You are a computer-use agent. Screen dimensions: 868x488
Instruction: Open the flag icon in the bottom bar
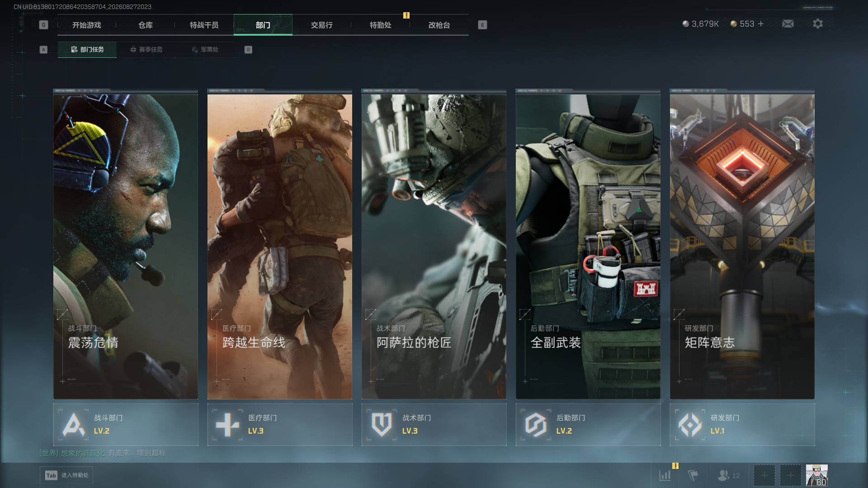tap(693, 475)
